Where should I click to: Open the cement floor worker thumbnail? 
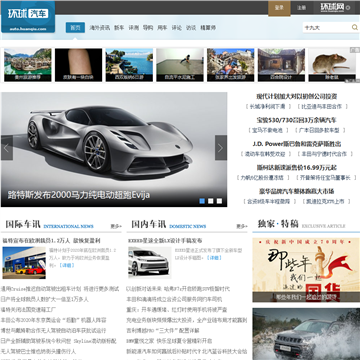pos(180,65)
